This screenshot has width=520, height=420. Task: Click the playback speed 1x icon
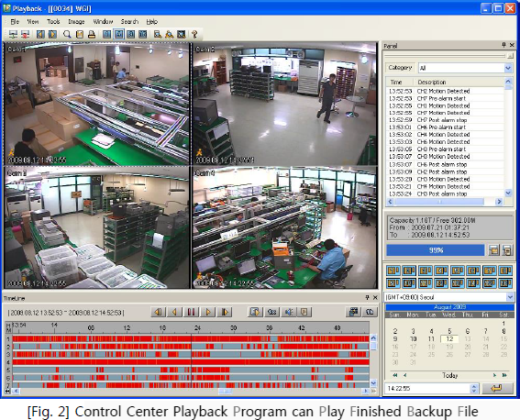click(272, 312)
